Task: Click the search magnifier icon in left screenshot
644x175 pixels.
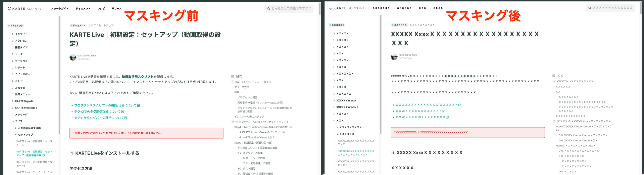Action: click(269, 8)
